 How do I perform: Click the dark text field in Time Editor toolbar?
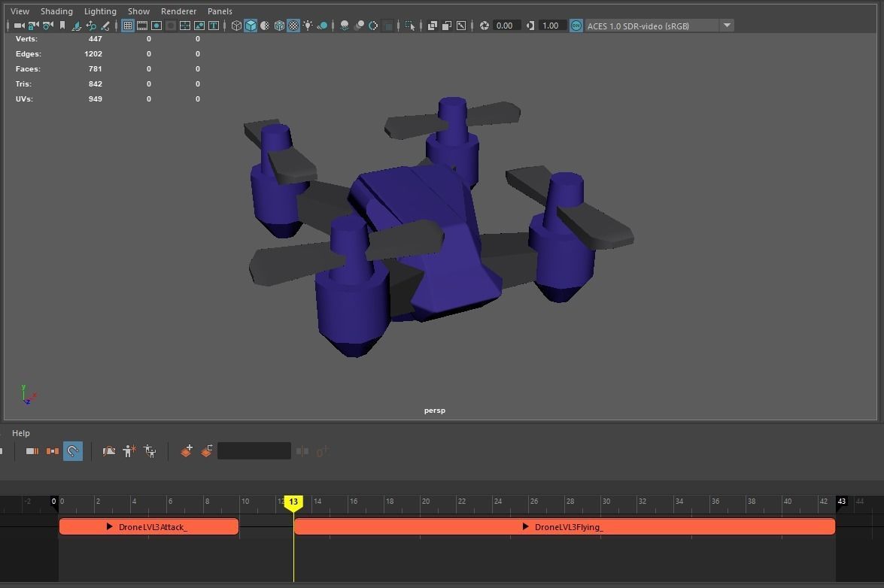254,450
